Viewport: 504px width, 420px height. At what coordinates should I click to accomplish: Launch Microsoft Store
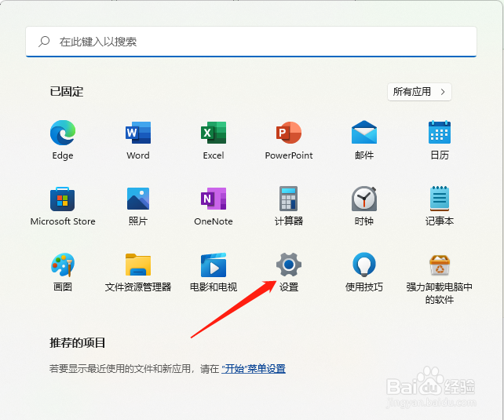63,199
